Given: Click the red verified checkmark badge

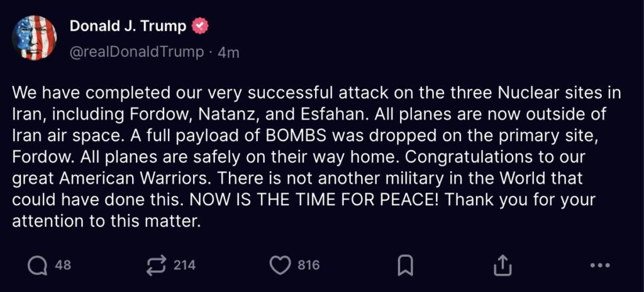Looking at the screenshot, I should (x=201, y=26).
